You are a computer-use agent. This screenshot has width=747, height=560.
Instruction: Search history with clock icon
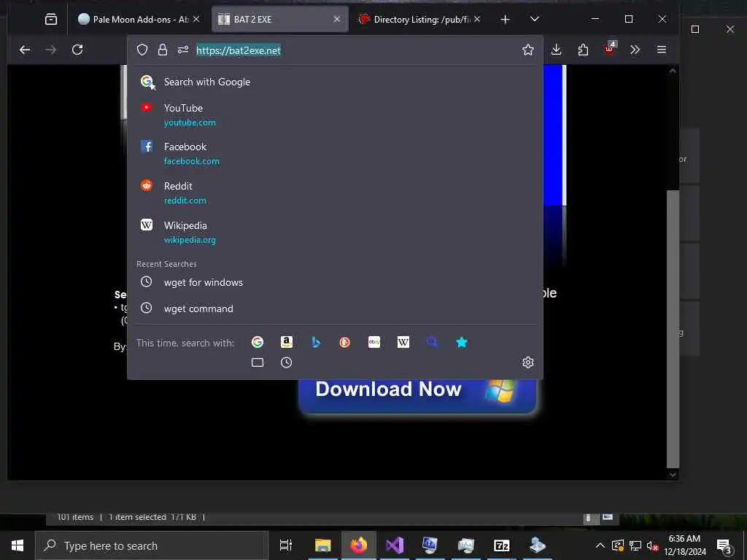[286, 363]
